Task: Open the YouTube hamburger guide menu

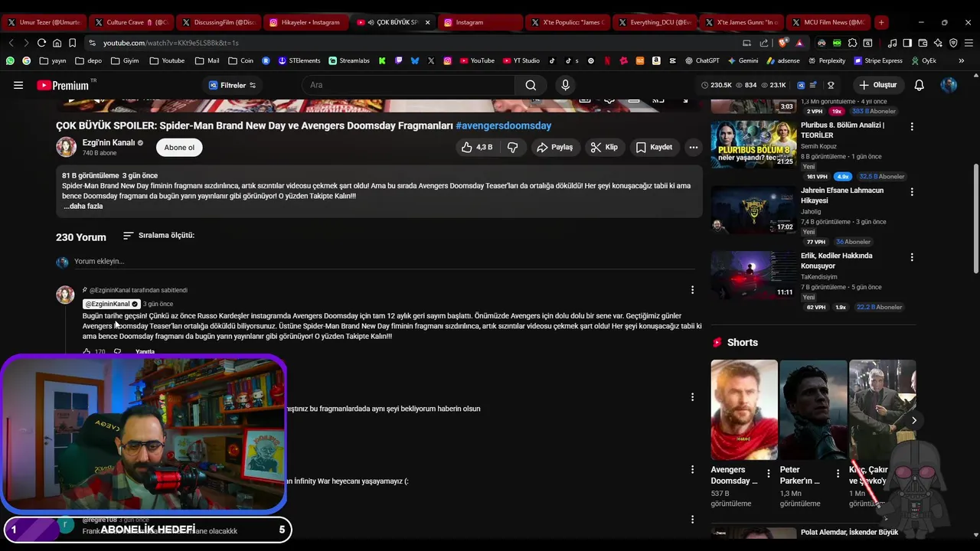Action: pos(18,85)
